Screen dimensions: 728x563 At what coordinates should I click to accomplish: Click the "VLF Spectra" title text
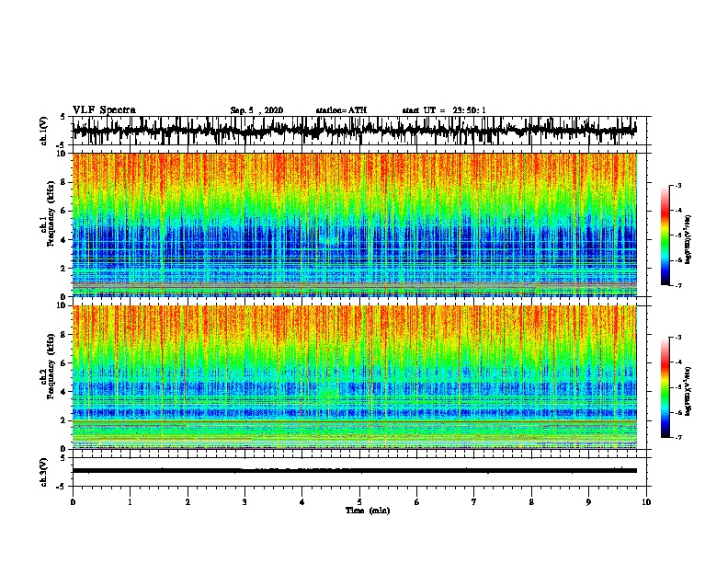(x=104, y=110)
